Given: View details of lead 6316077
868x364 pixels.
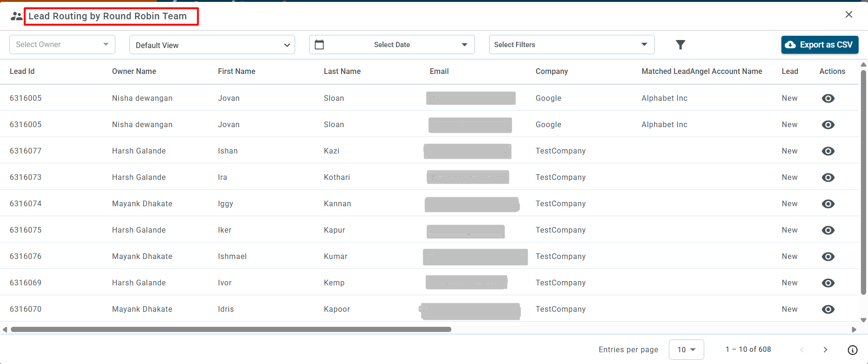Looking at the screenshot, I should pyautogui.click(x=828, y=151).
